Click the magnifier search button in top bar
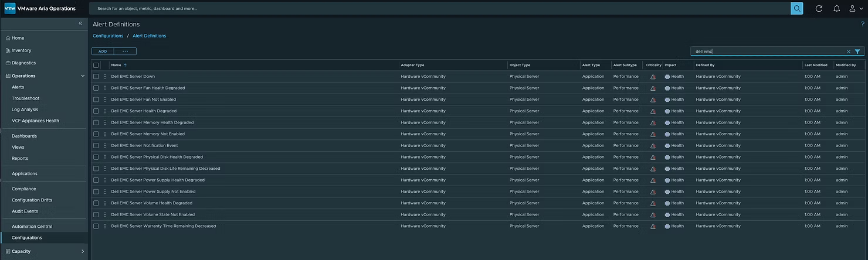The image size is (868, 260). pos(796,8)
